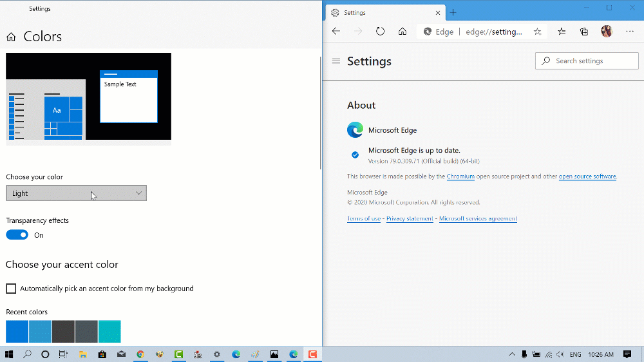
Task: Click "Microsoft Edge is up to date." text
Action: [414, 150]
